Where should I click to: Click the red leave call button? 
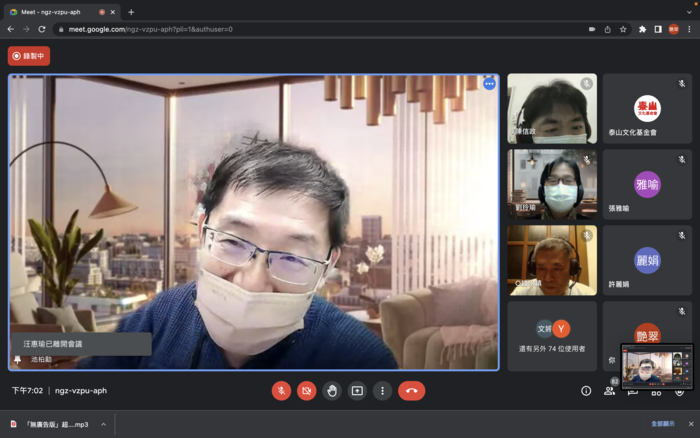click(x=411, y=391)
